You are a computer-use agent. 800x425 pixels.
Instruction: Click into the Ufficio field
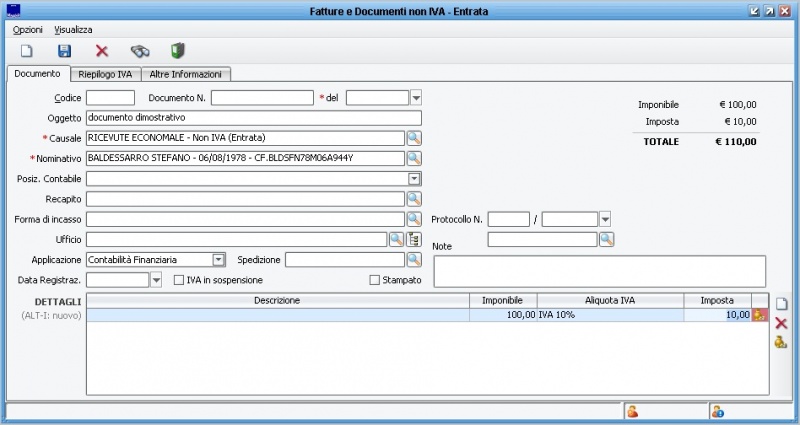237,239
